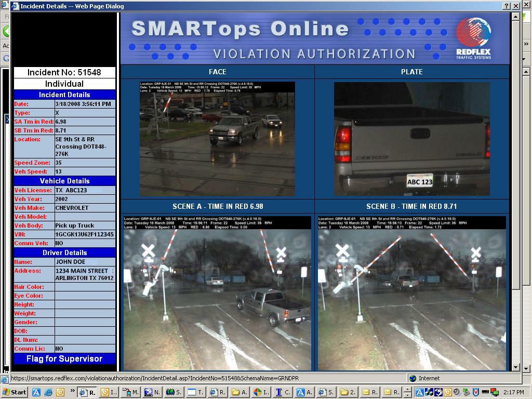Click the Location value SE 9th St & RR Crossing

81,146
